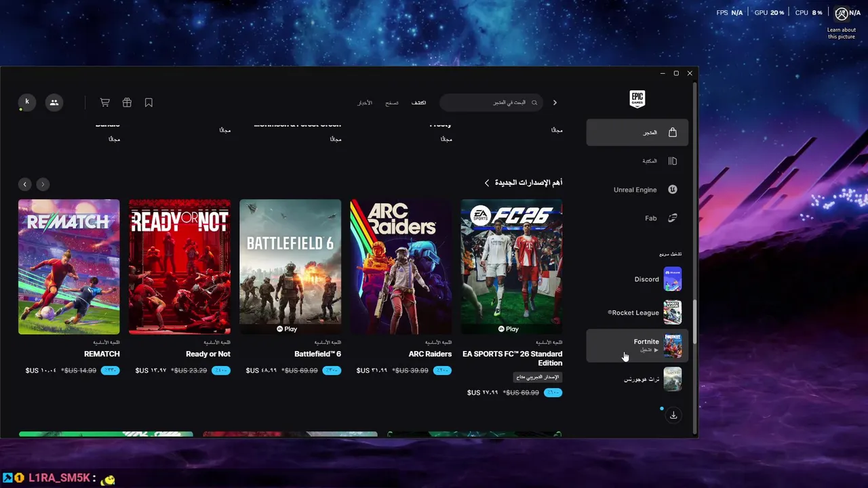This screenshot has width=868, height=488.
Task: Open the wishlist bookmark icon
Action: [x=149, y=102]
